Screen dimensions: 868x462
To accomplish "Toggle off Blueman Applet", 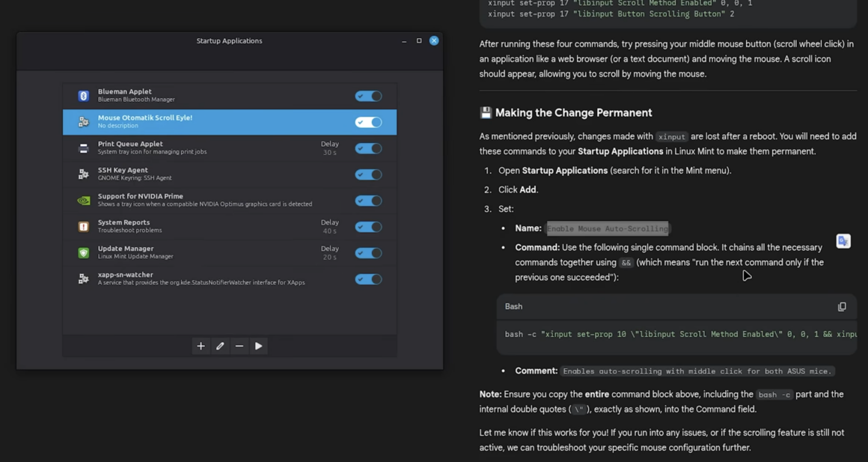I will [x=368, y=97].
